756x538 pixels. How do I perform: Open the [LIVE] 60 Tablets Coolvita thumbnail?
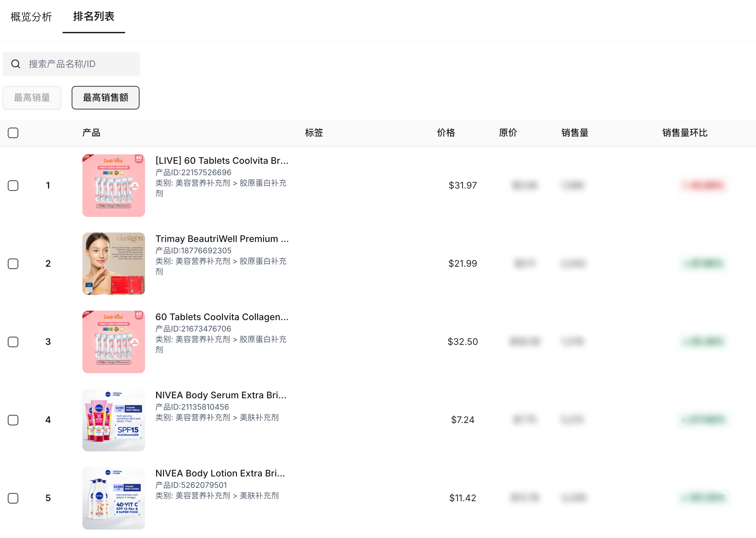(x=114, y=186)
